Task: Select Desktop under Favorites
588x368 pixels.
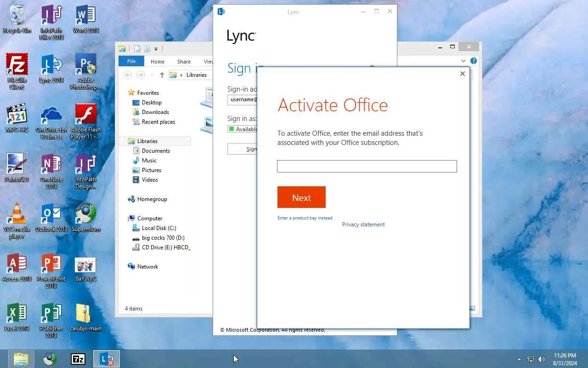Action: coord(152,103)
